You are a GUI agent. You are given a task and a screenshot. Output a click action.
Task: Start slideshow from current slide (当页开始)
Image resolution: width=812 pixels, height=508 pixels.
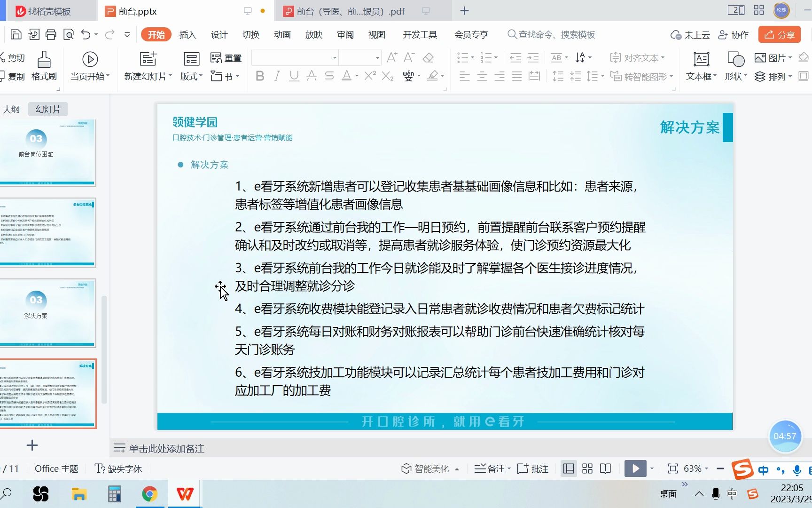point(90,66)
